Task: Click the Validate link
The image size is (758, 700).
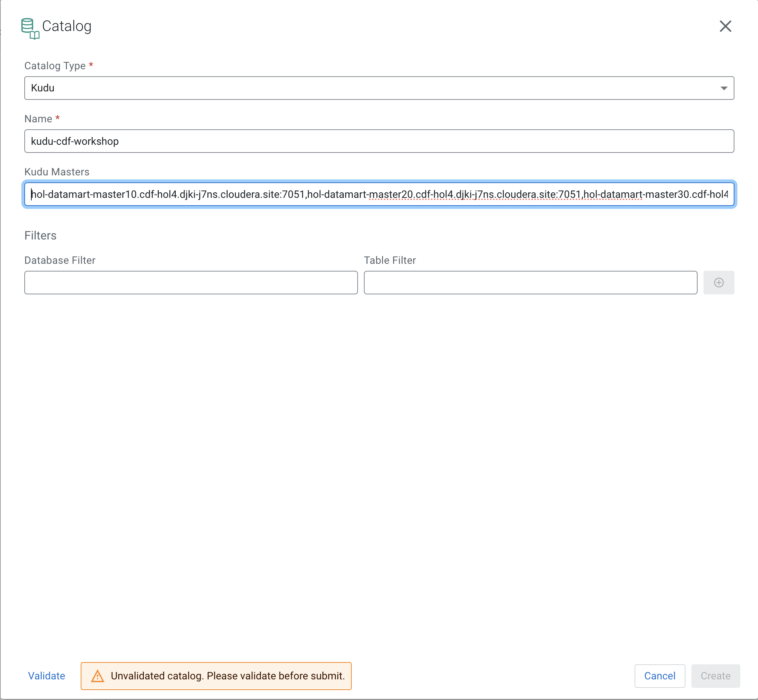Action: coord(46,676)
